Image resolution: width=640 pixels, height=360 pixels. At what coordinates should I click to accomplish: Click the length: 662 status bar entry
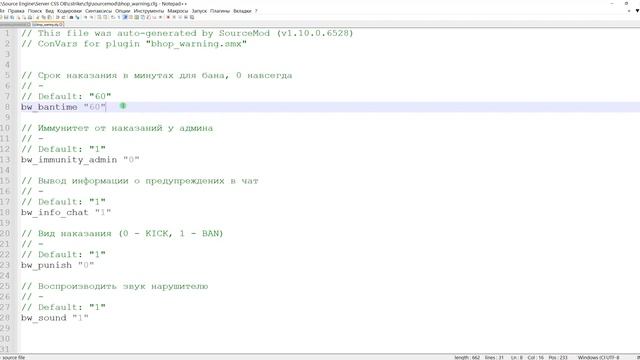(x=467, y=357)
